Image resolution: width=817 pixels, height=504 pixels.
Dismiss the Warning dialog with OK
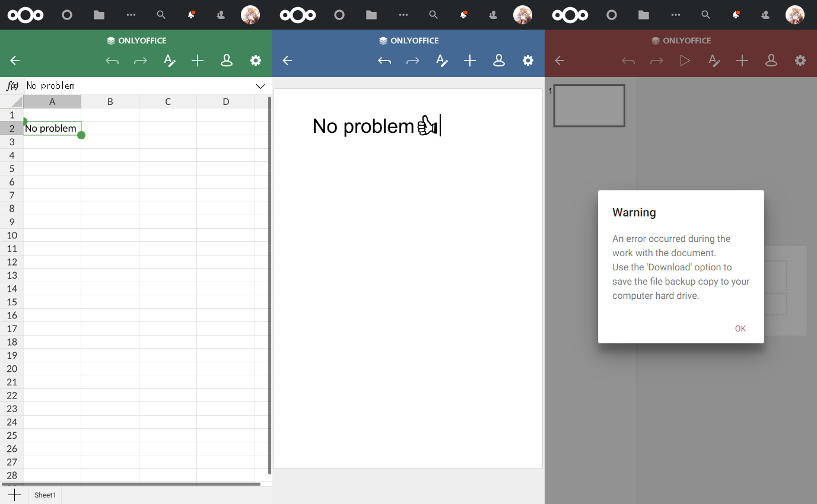740,328
